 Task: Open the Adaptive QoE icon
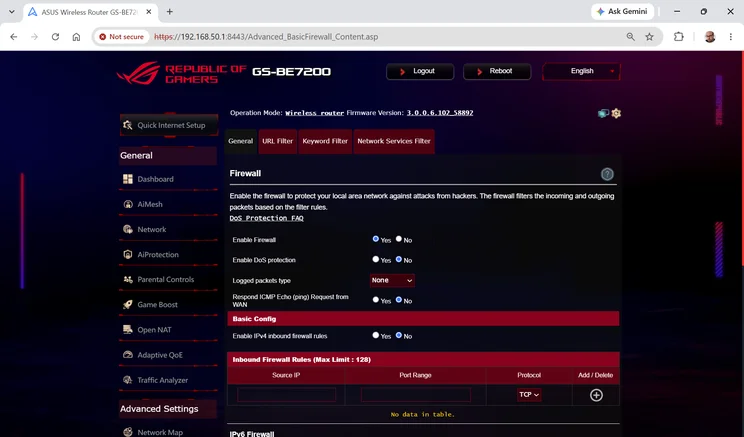pyautogui.click(x=128, y=355)
